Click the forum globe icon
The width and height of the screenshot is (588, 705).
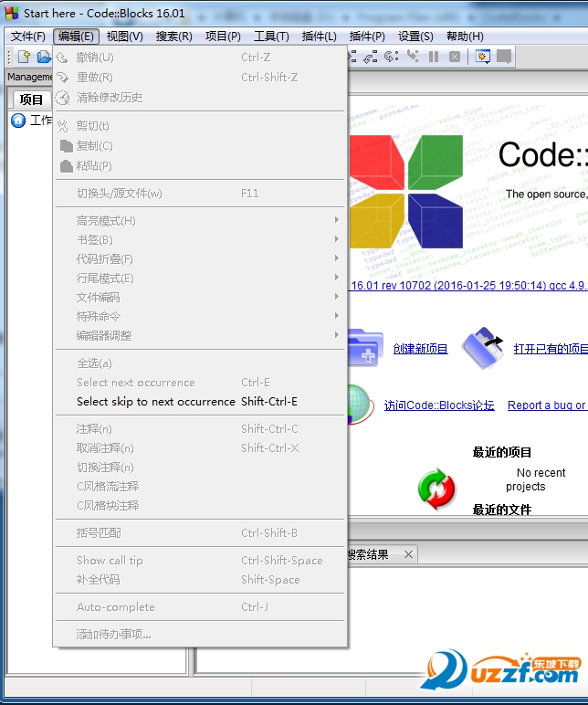361,404
